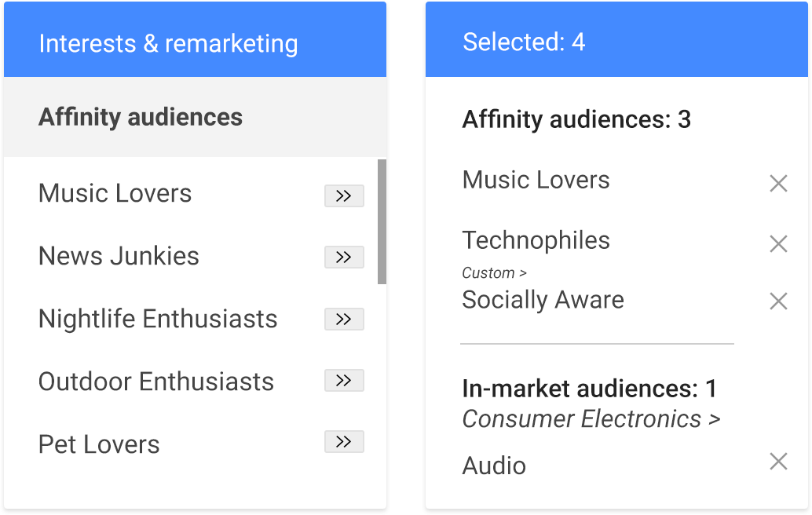Select Pet Lovers audience label

click(x=99, y=444)
